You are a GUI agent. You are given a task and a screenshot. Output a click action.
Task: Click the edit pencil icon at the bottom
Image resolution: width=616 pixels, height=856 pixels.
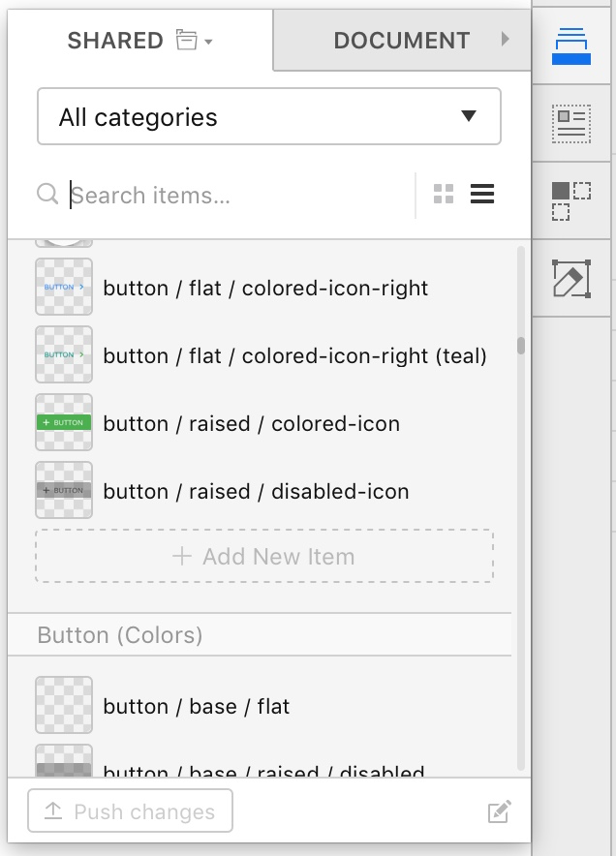(499, 811)
